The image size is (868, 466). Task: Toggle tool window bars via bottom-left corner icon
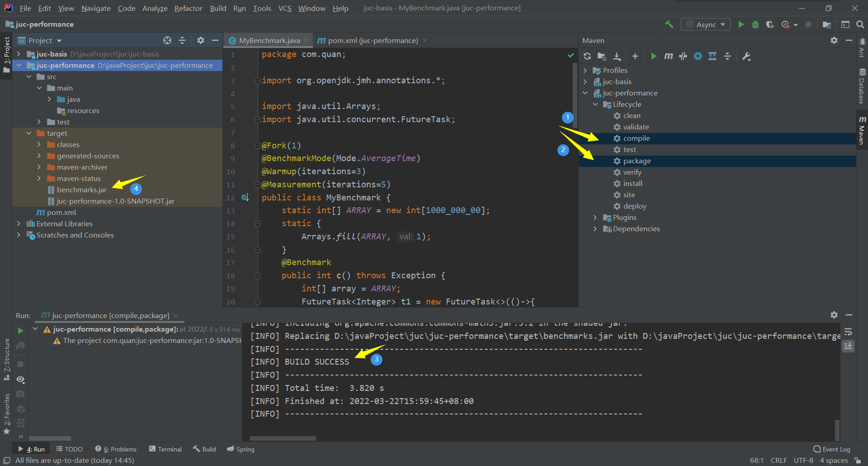pyautogui.click(x=6, y=460)
